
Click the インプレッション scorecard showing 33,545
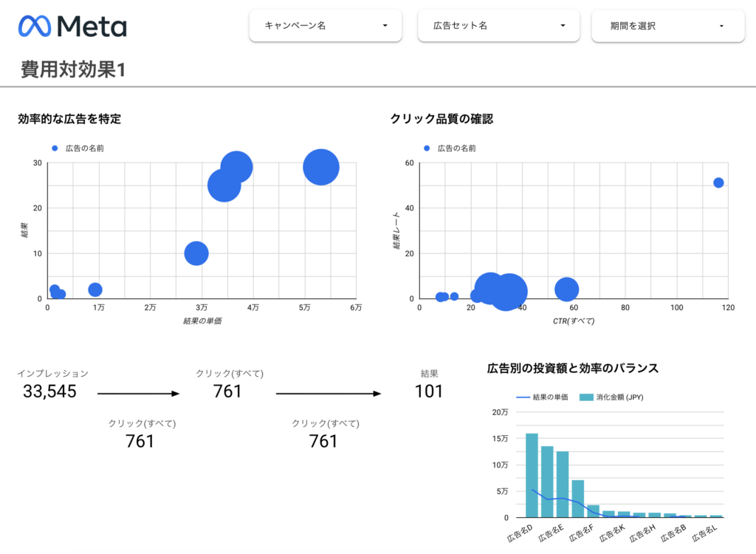(50, 391)
